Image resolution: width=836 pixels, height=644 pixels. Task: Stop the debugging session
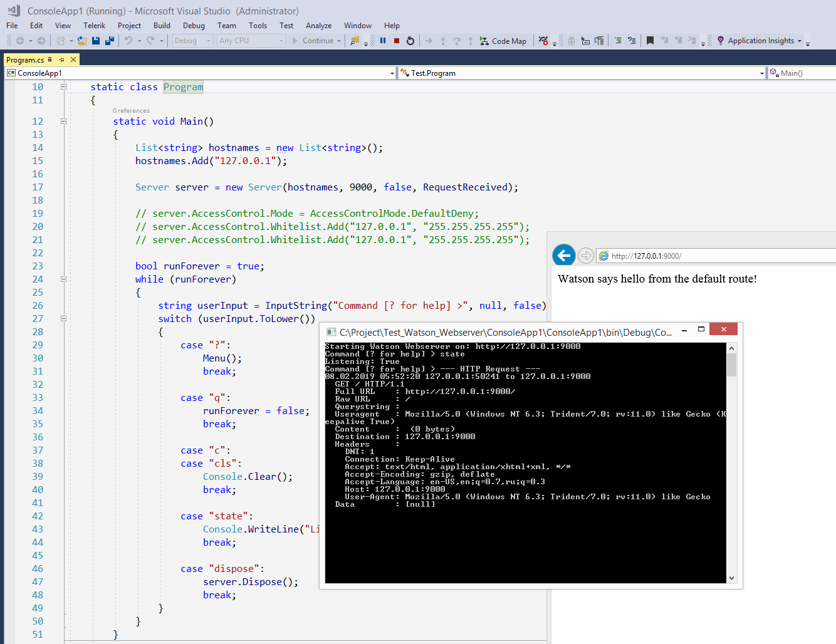click(x=396, y=41)
